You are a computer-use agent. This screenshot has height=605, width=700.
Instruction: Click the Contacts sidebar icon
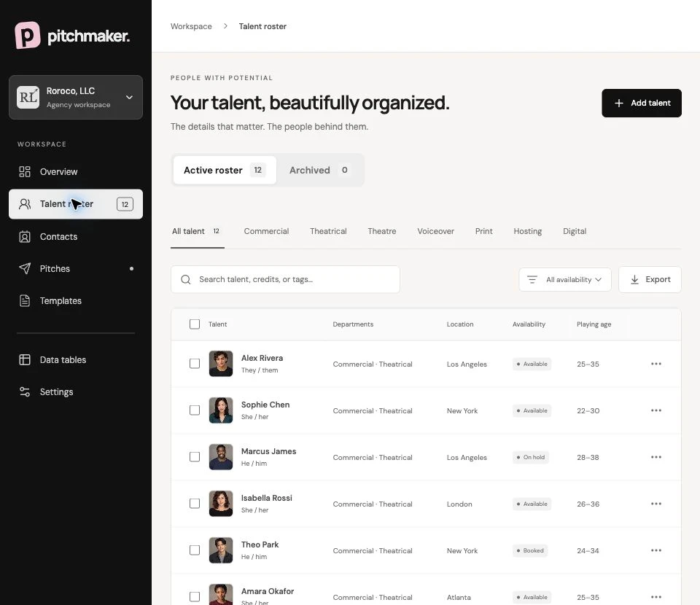pos(25,236)
